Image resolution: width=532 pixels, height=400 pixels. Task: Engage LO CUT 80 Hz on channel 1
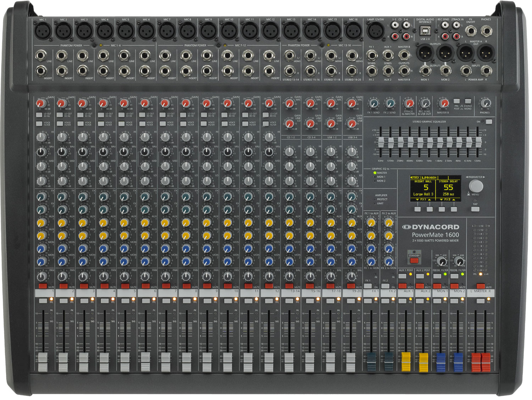pos(39,115)
